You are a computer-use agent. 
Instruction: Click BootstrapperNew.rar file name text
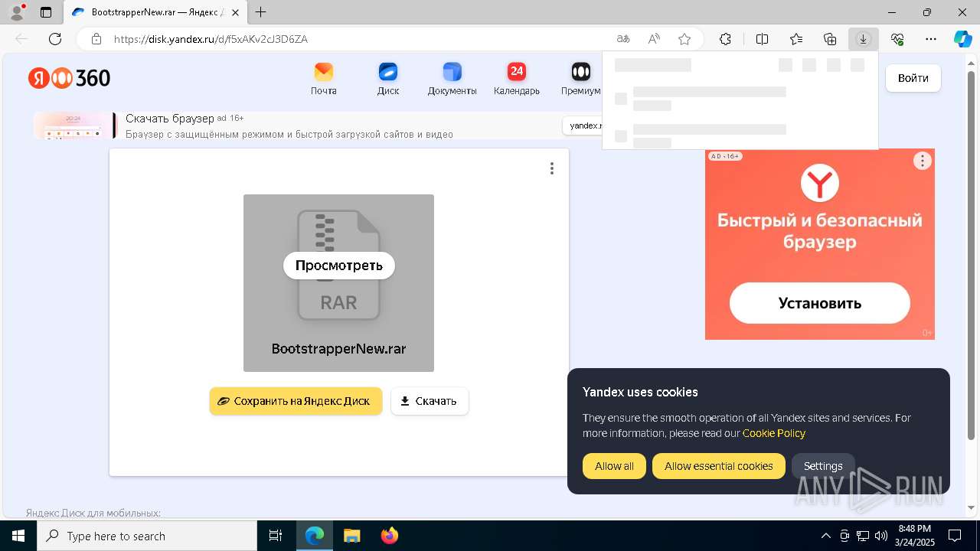(x=338, y=349)
